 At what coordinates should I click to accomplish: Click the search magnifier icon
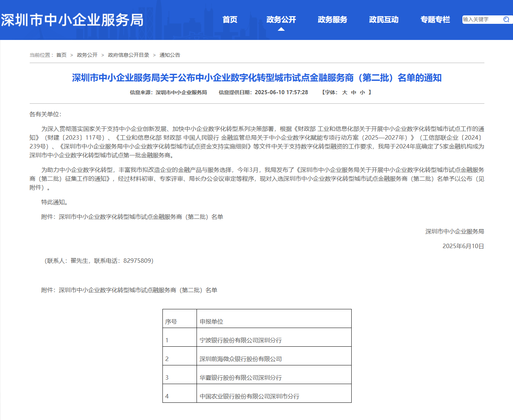coord(506,19)
